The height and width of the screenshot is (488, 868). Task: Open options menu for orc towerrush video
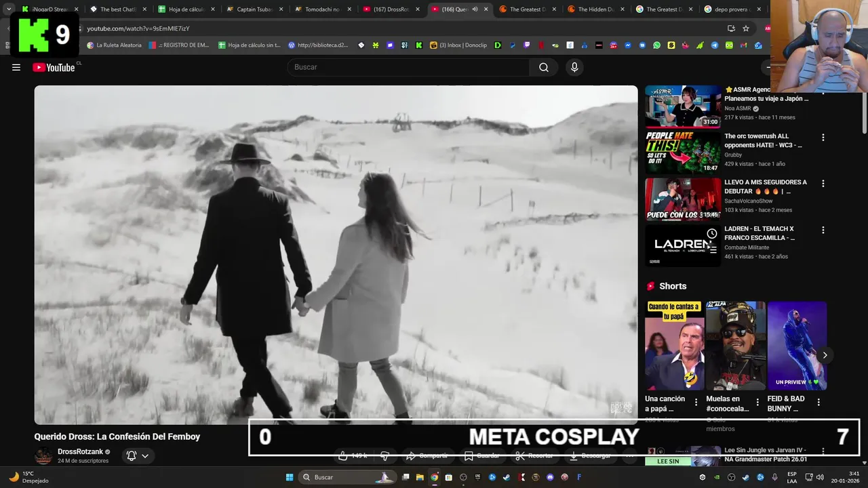click(823, 138)
